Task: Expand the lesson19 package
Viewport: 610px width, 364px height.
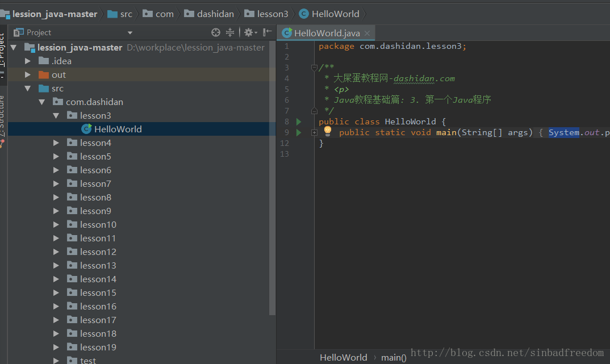Action: click(56, 347)
